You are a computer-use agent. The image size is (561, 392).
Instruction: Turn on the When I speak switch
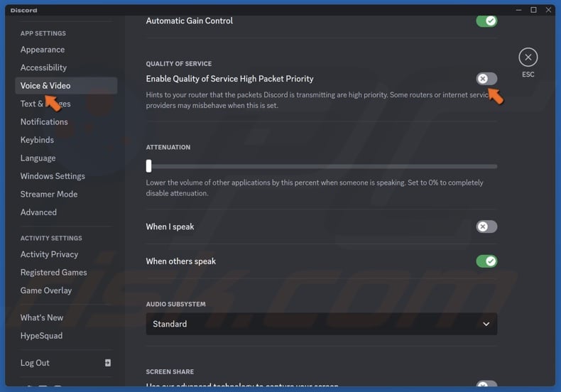click(x=486, y=227)
